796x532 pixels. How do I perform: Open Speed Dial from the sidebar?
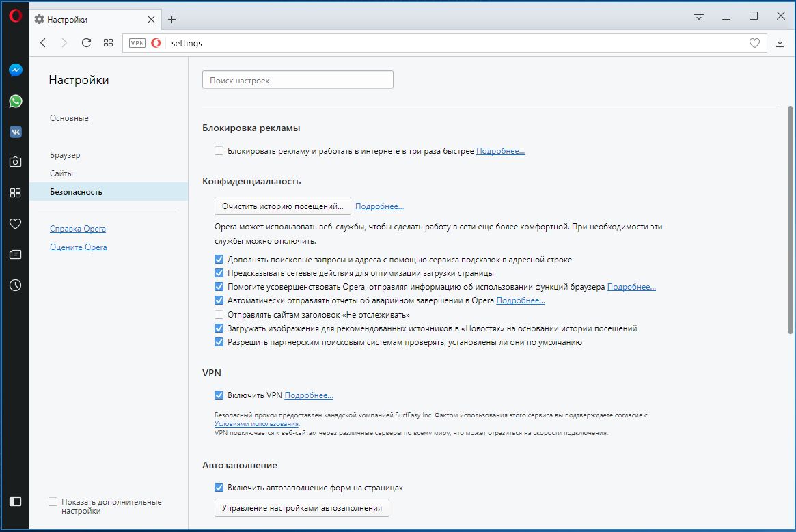point(15,193)
